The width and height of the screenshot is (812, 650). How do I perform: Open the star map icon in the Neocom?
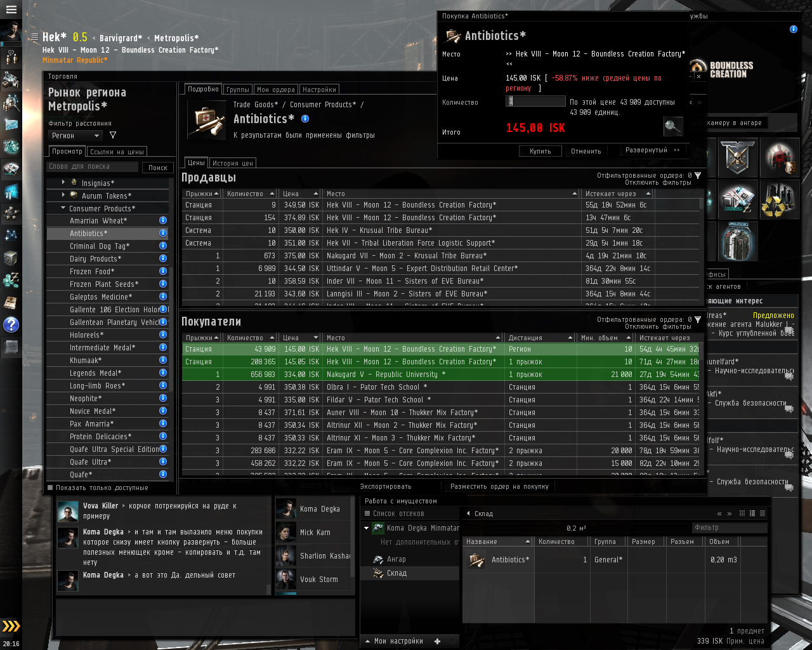[11, 235]
